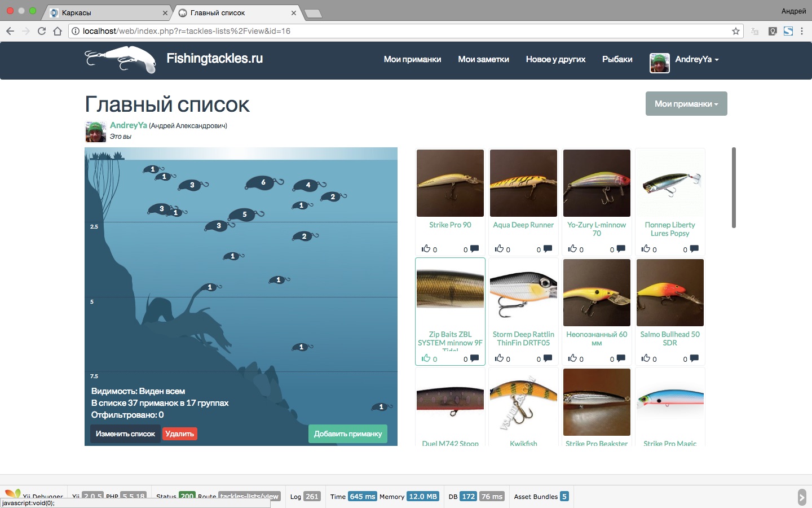Switch to the Каркасы browser tab
Image resolution: width=812 pixels, height=508 pixels.
107,12
